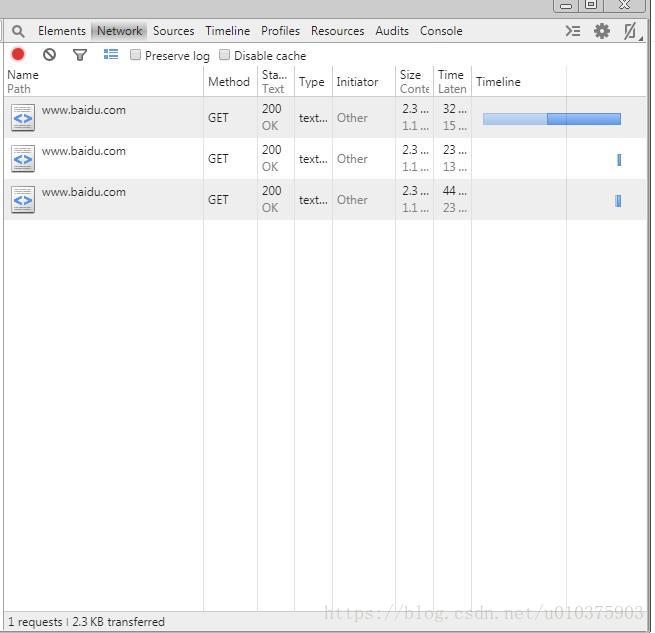Screen dimensions: 655x633
Task: Select the Network tab
Action: 119,31
